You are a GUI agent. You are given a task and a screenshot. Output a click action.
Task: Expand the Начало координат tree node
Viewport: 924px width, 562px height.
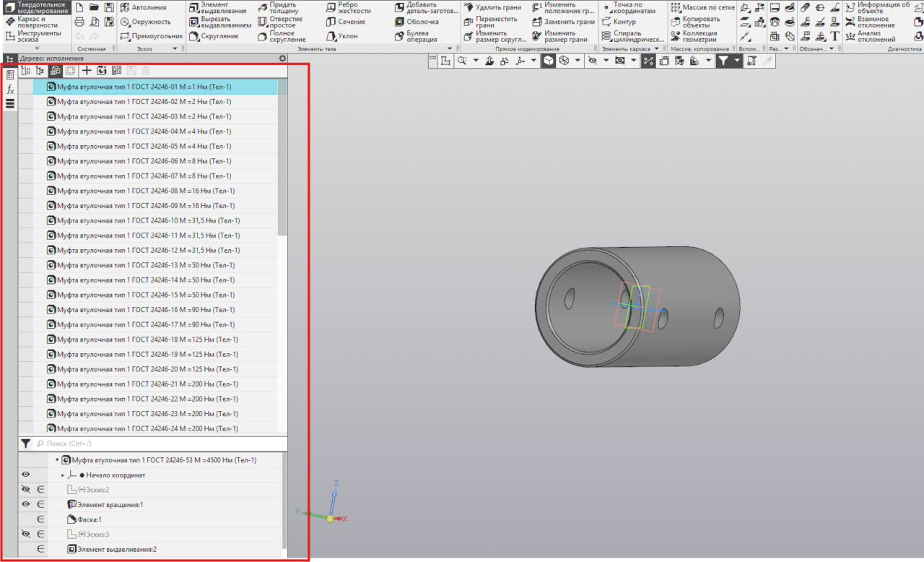pyautogui.click(x=63, y=475)
